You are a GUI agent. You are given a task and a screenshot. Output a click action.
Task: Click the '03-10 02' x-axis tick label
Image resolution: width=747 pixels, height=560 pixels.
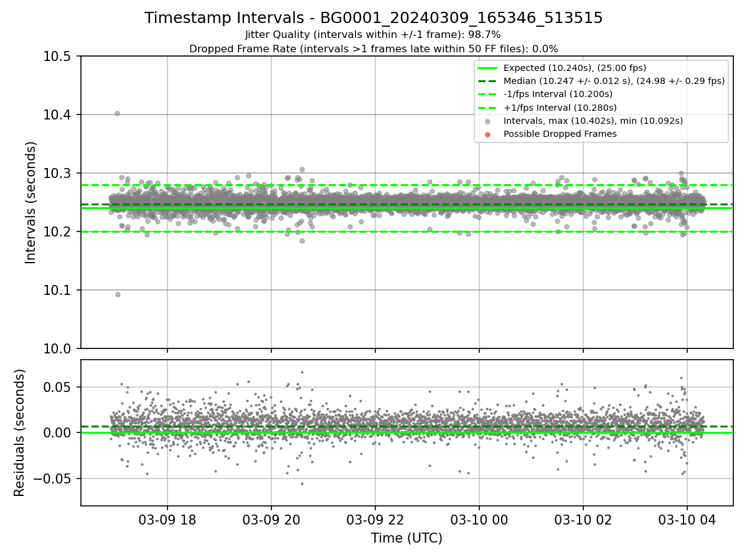(583, 519)
